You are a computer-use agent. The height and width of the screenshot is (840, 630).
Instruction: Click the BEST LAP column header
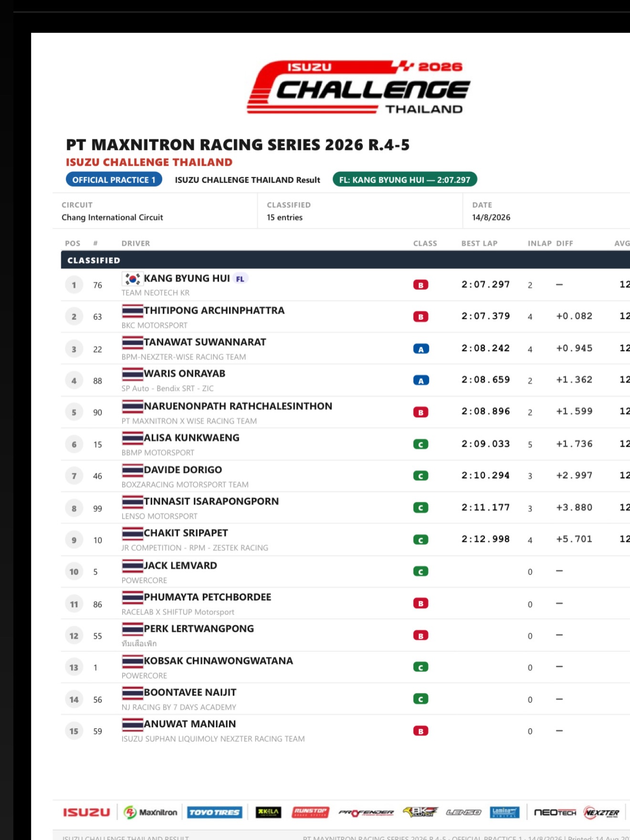point(479,243)
